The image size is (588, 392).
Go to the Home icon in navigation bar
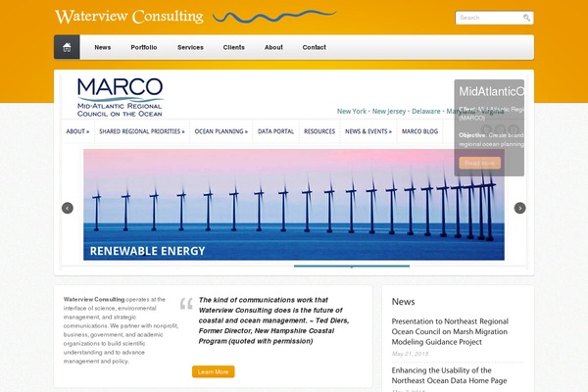[67, 47]
